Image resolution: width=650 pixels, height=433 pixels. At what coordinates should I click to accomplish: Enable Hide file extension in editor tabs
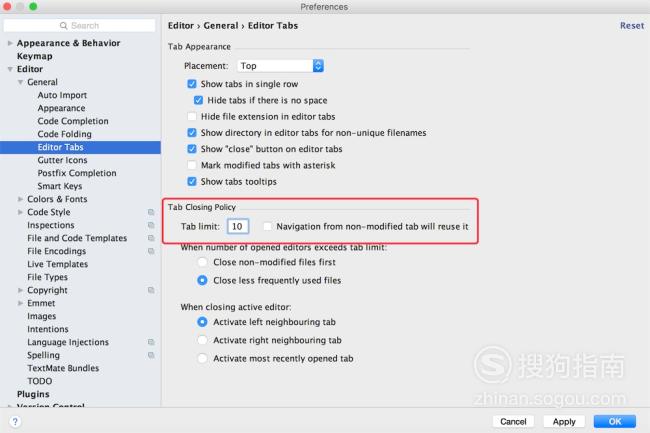coord(192,116)
